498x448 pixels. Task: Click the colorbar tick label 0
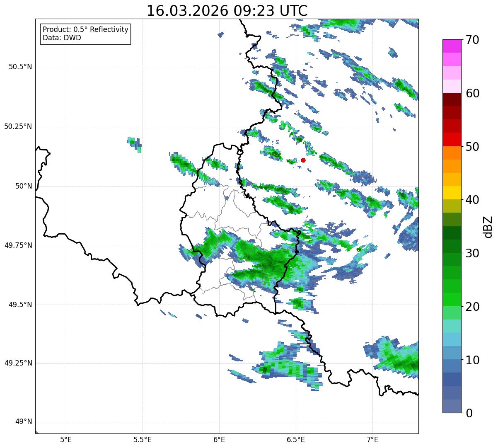pos(469,413)
